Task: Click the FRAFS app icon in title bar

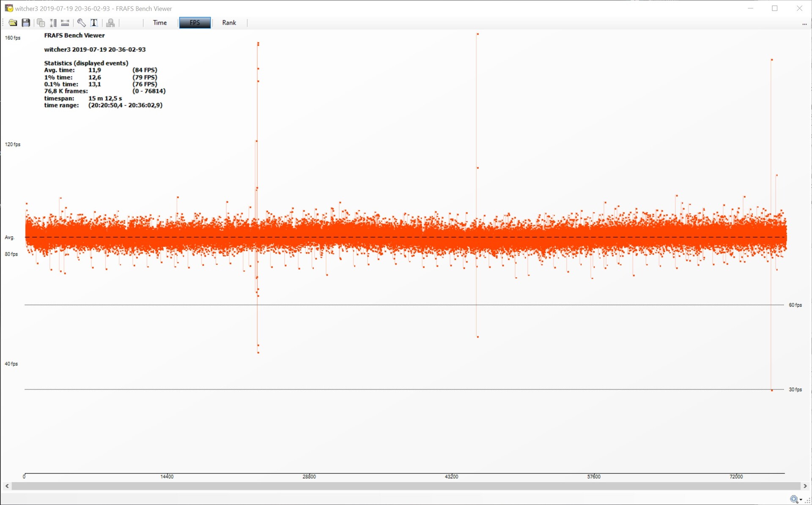Action: pyautogui.click(x=8, y=8)
